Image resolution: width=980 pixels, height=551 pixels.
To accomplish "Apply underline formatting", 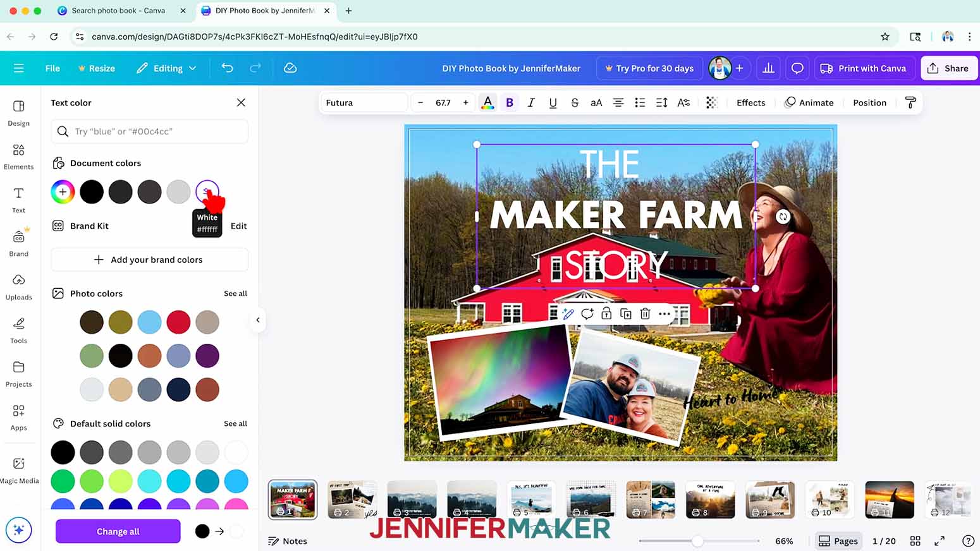I will point(553,102).
